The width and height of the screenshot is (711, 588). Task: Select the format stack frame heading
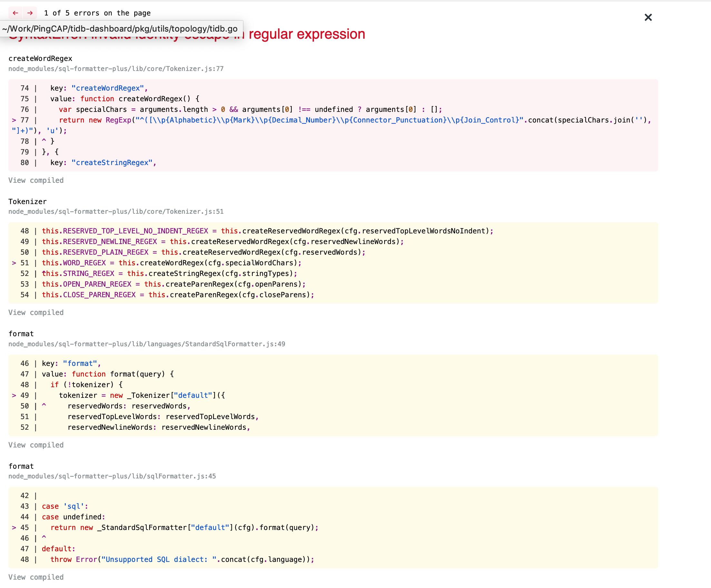click(x=21, y=334)
